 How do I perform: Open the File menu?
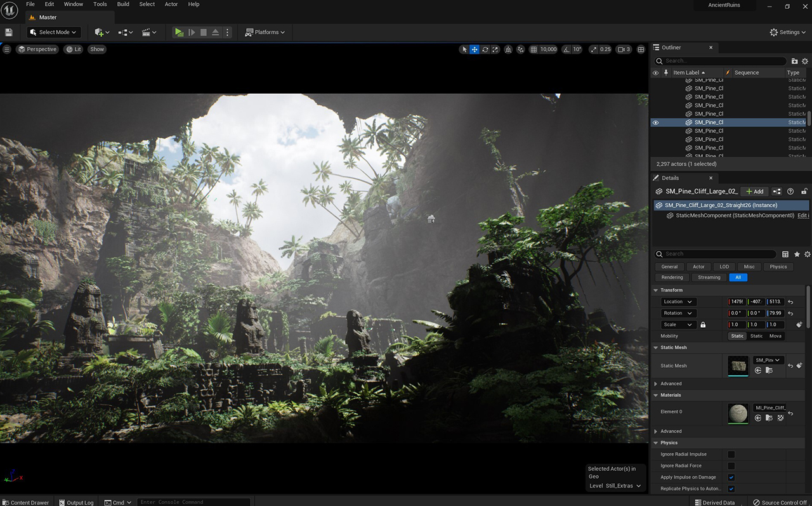pyautogui.click(x=30, y=4)
